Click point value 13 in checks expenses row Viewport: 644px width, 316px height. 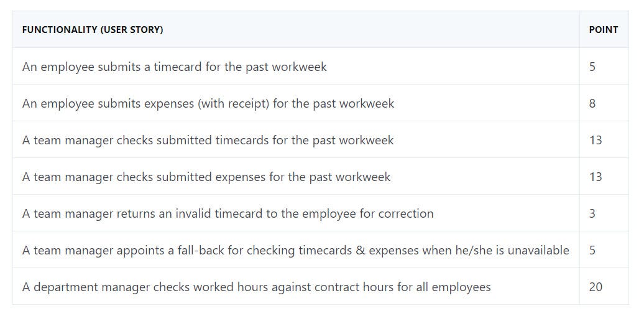pyautogui.click(x=596, y=177)
